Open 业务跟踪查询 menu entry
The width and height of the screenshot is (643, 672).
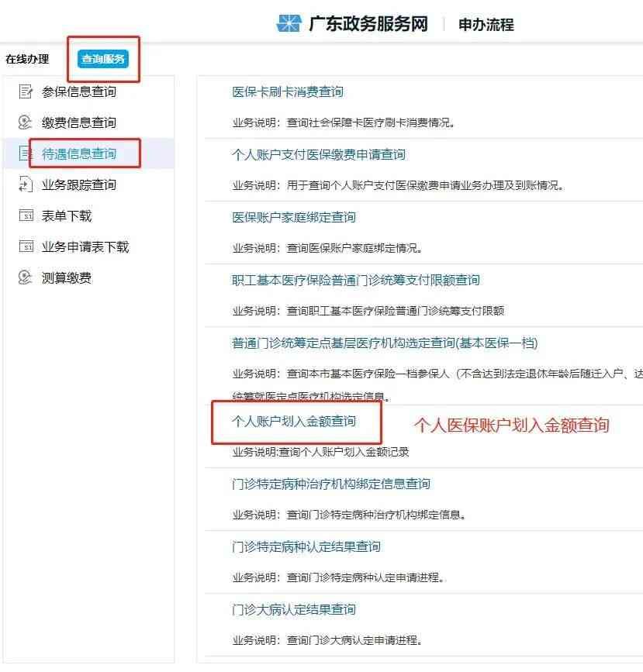[x=79, y=184]
